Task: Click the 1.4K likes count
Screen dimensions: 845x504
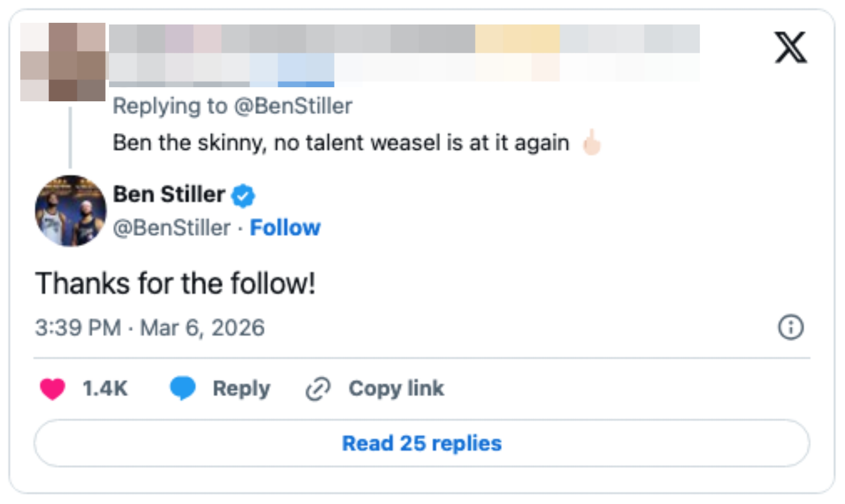Action: (105, 389)
